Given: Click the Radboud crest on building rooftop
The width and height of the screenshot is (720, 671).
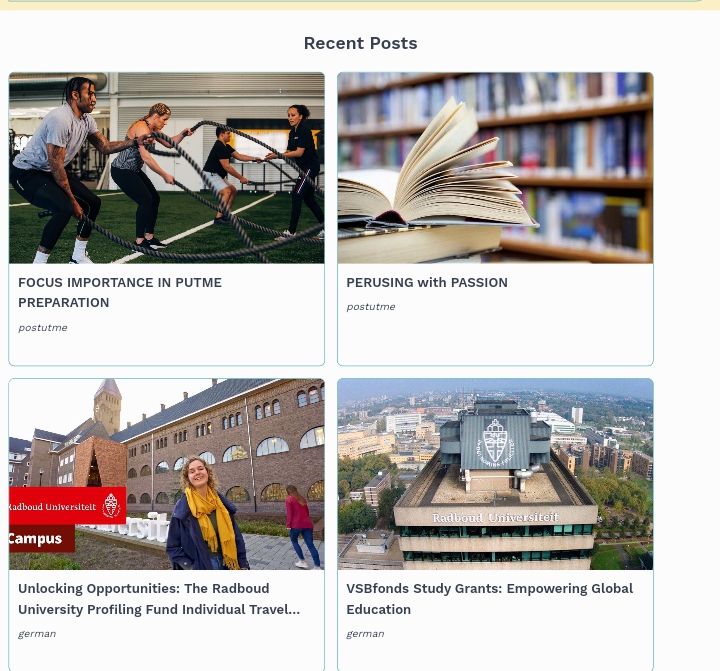Looking at the screenshot, I should click(495, 440).
